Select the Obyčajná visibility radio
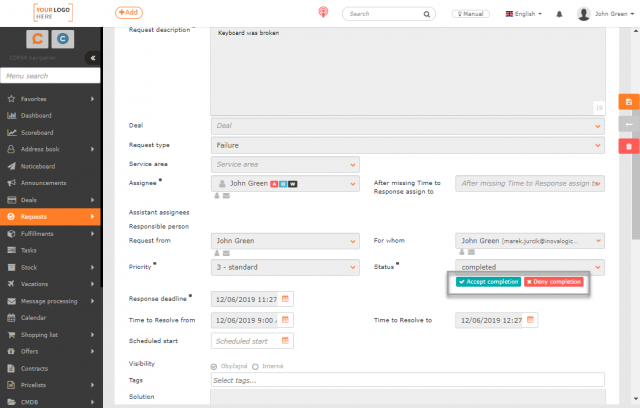Viewport: 640px width, 408px height. (214, 366)
